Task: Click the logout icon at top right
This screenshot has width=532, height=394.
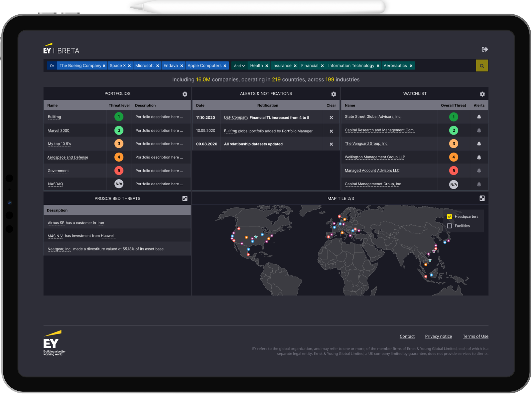Action: [484, 50]
